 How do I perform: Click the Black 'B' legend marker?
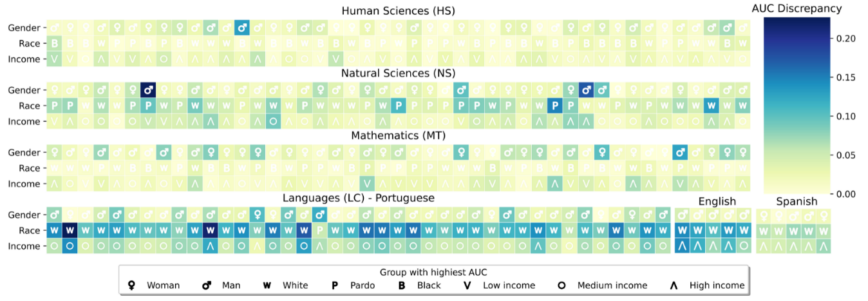[402, 286]
